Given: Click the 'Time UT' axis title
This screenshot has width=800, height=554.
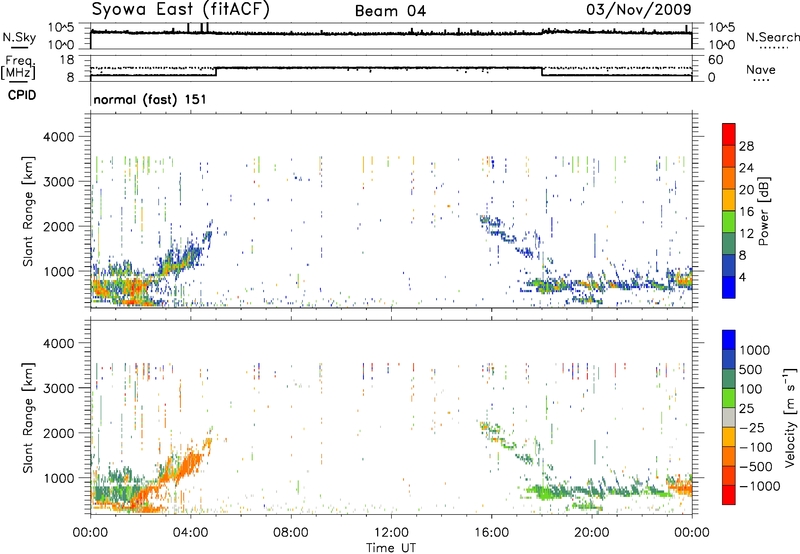Looking at the screenshot, I should click(391, 547).
